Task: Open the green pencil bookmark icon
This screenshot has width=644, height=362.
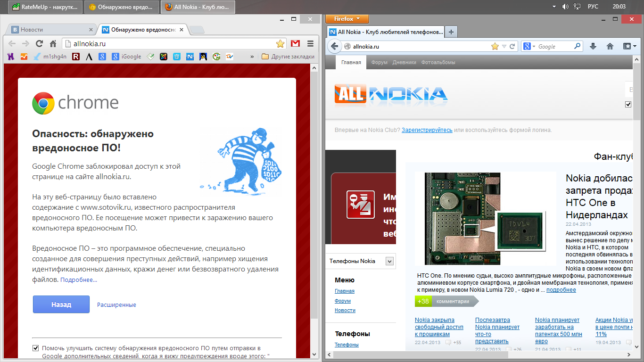Action: click(150, 57)
